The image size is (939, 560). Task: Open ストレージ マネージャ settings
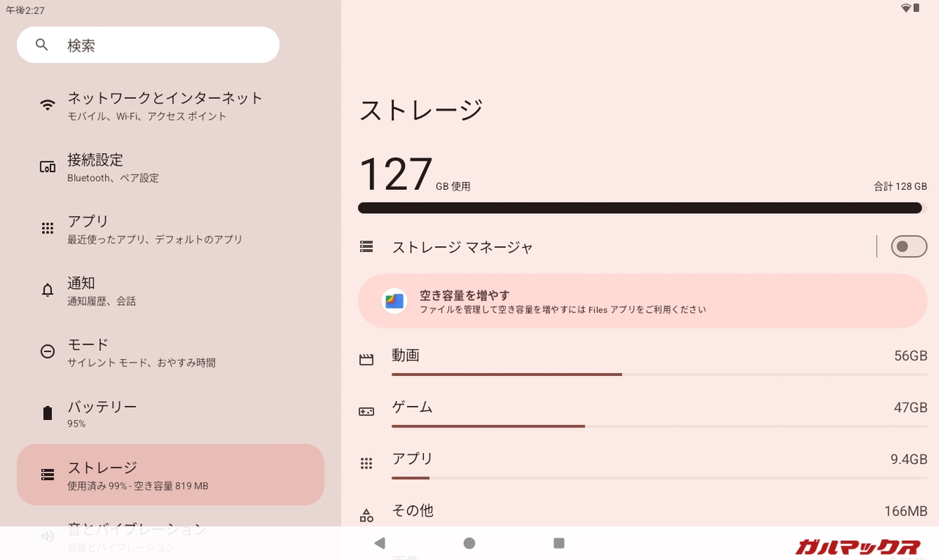[x=462, y=247]
